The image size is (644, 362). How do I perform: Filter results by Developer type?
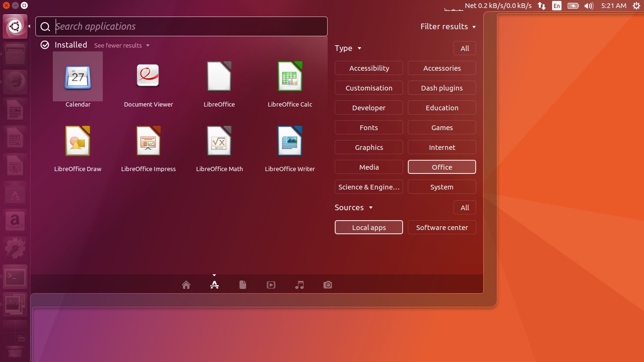tap(369, 107)
